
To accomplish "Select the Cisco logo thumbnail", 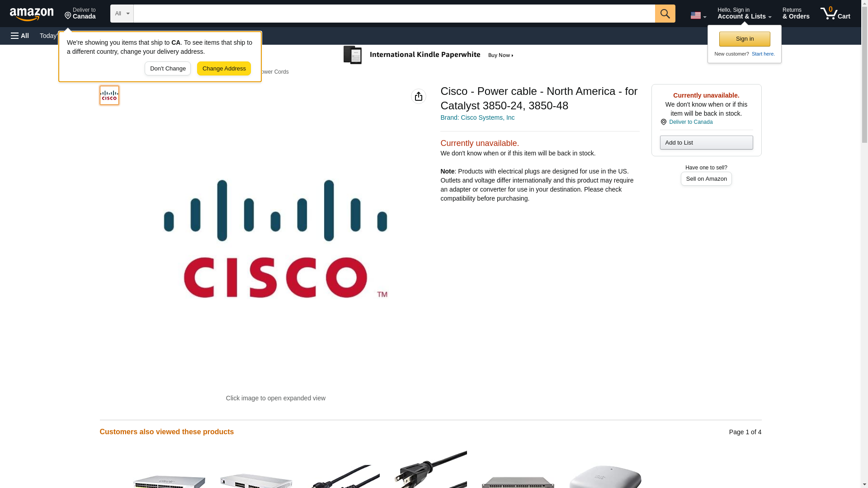I will tap(109, 95).
